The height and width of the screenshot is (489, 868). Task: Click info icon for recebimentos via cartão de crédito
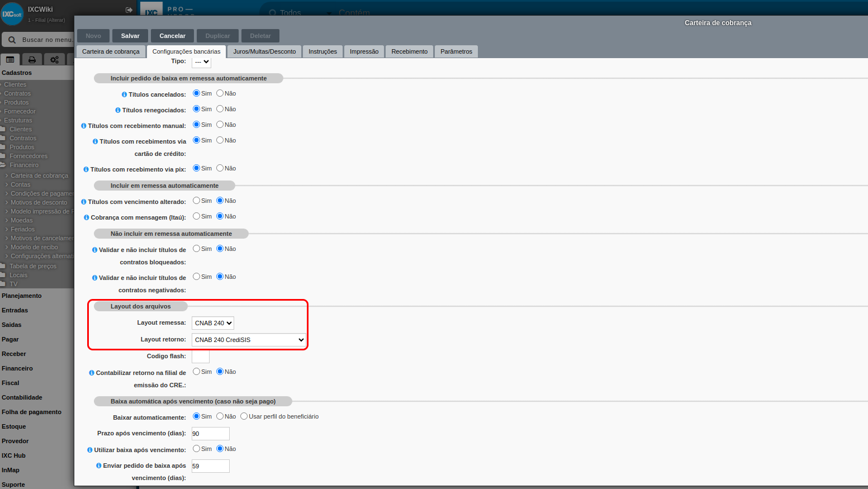(95, 141)
